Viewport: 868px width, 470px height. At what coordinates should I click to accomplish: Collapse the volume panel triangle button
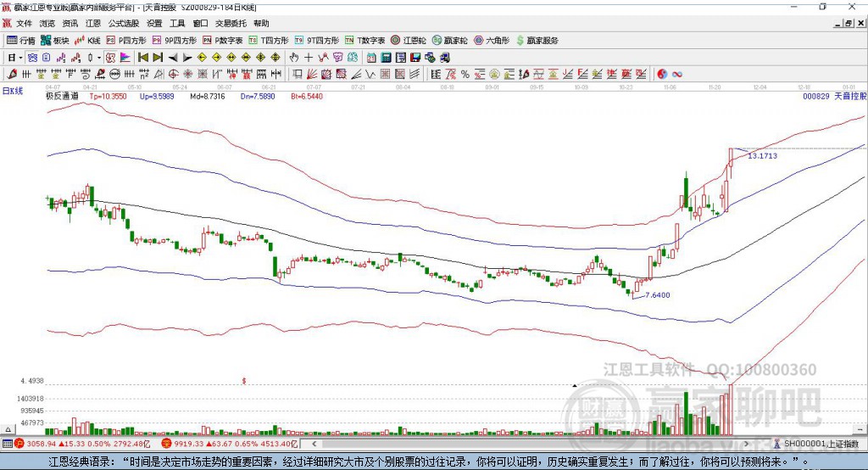tap(8, 429)
